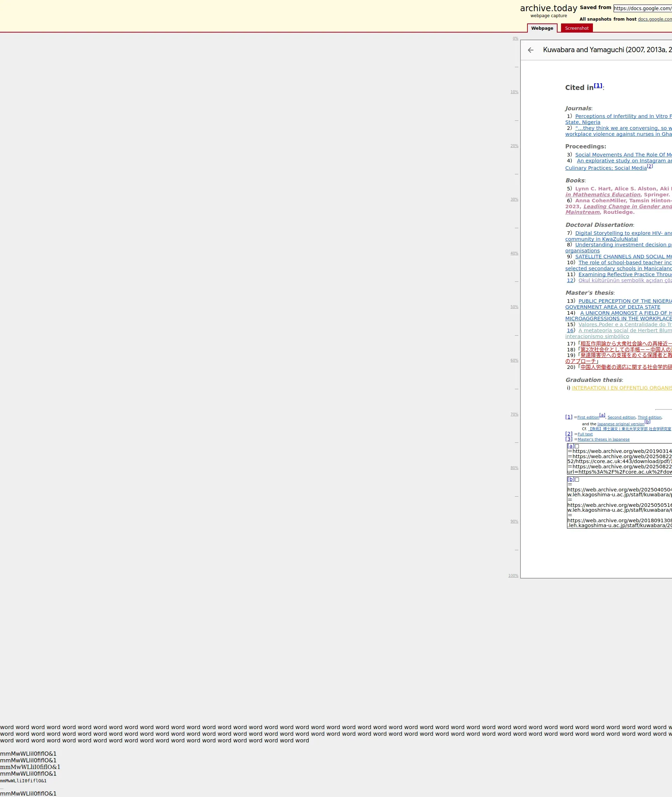
Task: Open the Social Movements proceedings link
Action: 623,155
